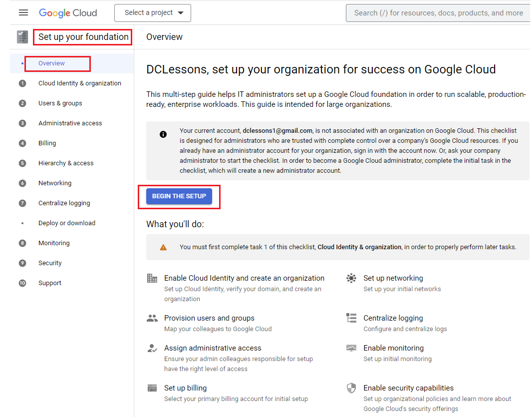Screen dimensions: 532x417
Task: Click 'Set up billing' heading
Action: tap(186, 388)
